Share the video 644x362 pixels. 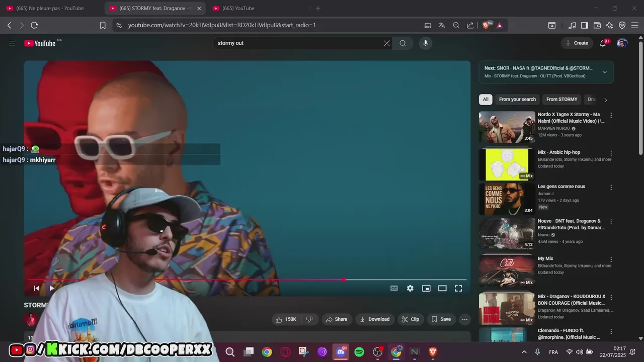click(x=336, y=319)
